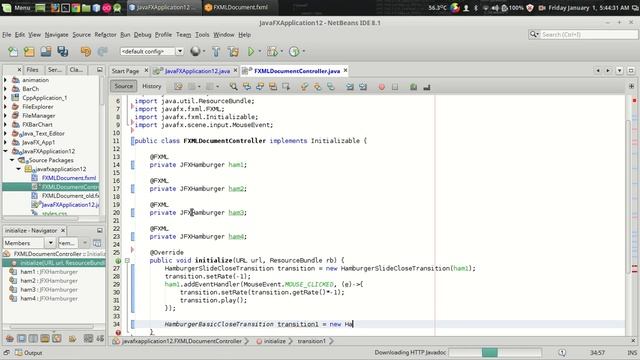Click the Navigator horizontal scrollbar

pyautogui.click(x=51, y=327)
